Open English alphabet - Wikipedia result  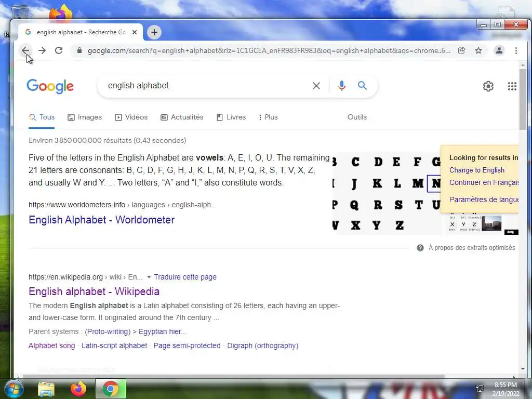click(94, 291)
